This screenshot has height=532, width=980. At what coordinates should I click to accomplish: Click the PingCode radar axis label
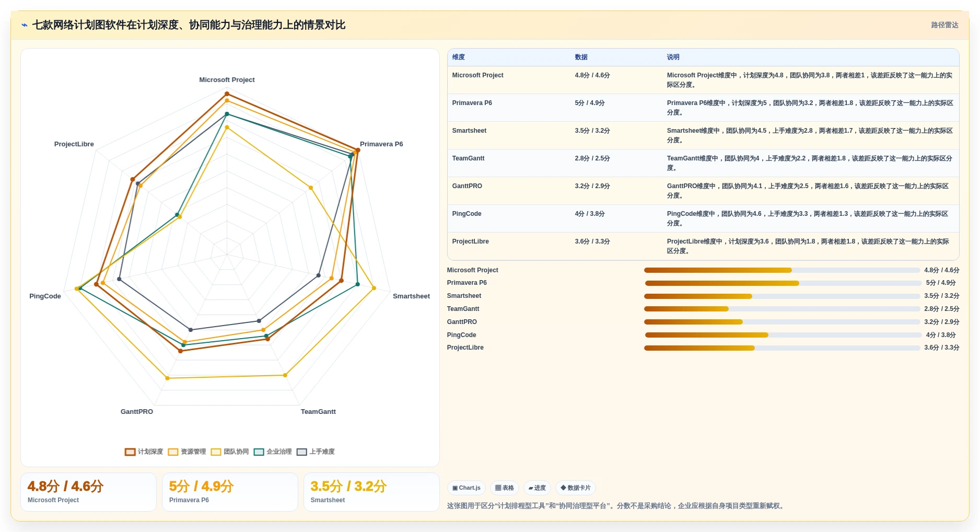pyautogui.click(x=45, y=296)
